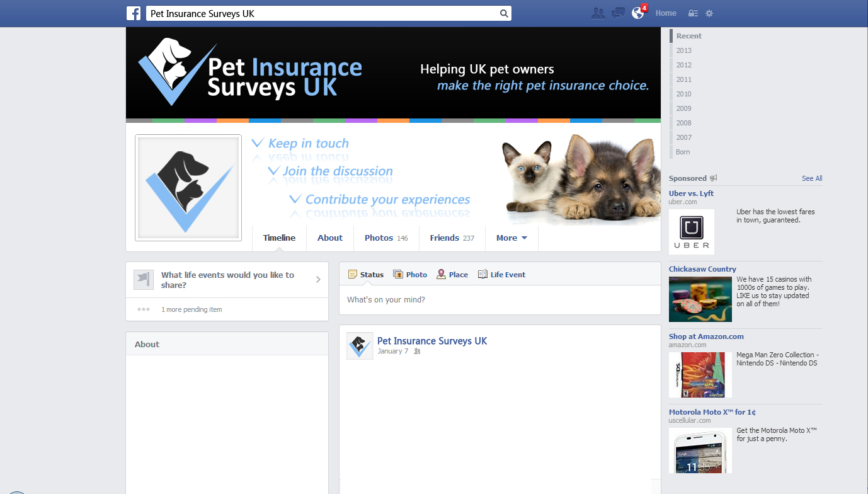The height and width of the screenshot is (494, 868).
Task: Open the privacy shortcuts lock icon
Action: pyautogui.click(x=693, y=13)
